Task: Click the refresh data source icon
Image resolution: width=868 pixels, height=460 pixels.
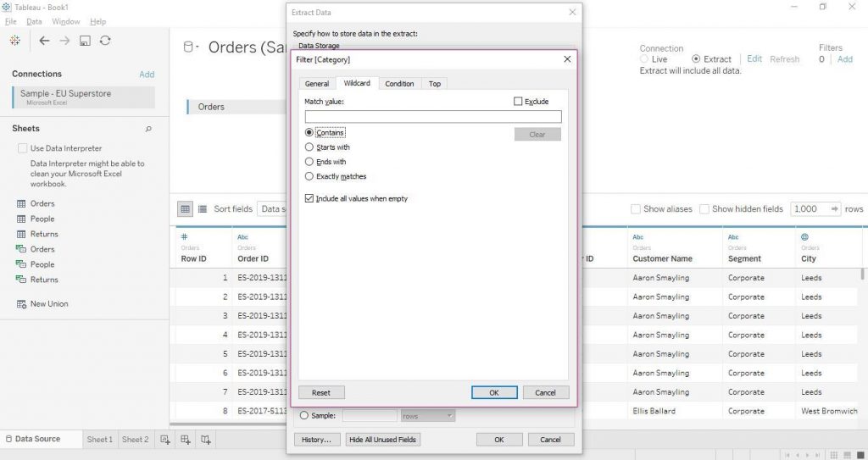Action: click(x=105, y=41)
